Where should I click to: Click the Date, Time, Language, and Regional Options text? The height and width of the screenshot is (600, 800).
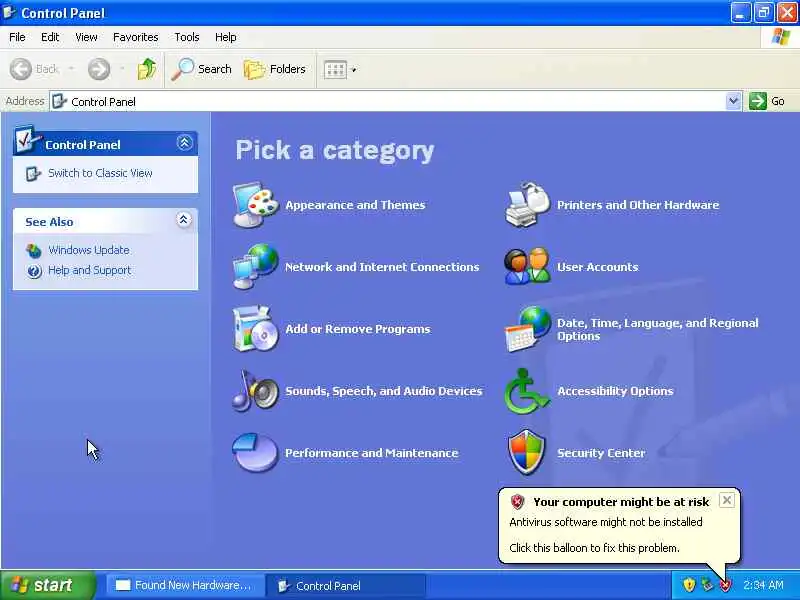658,329
